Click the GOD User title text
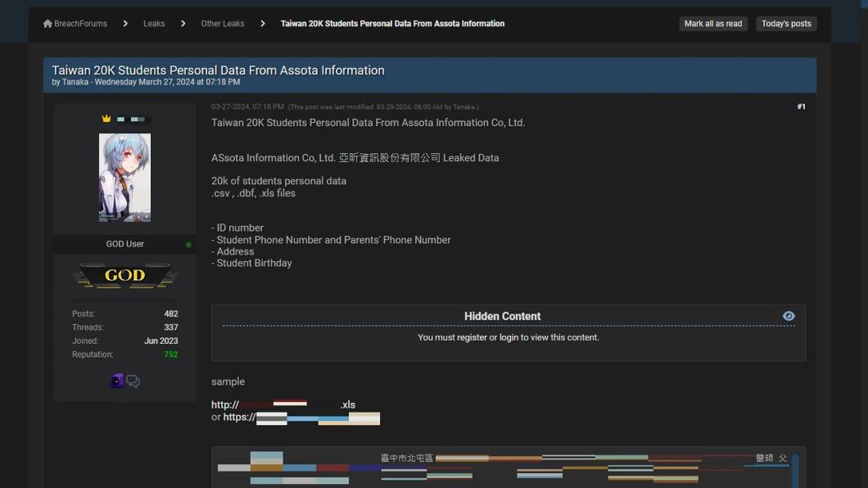 click(x=125, y=244)
